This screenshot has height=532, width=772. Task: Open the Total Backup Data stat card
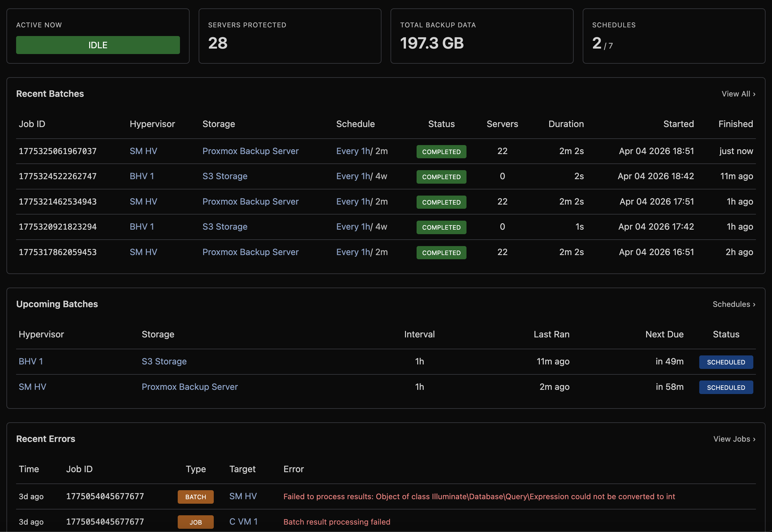click(482, 36)
